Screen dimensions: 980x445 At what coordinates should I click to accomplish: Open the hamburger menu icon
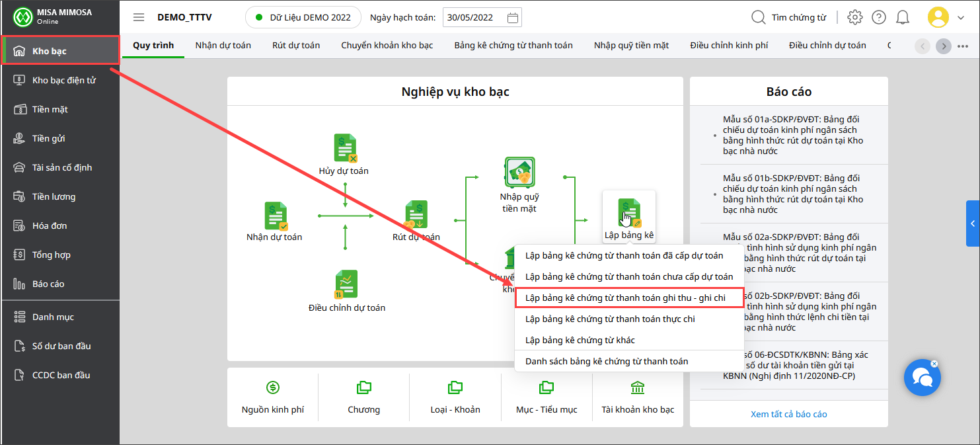(x=138, y=17)
